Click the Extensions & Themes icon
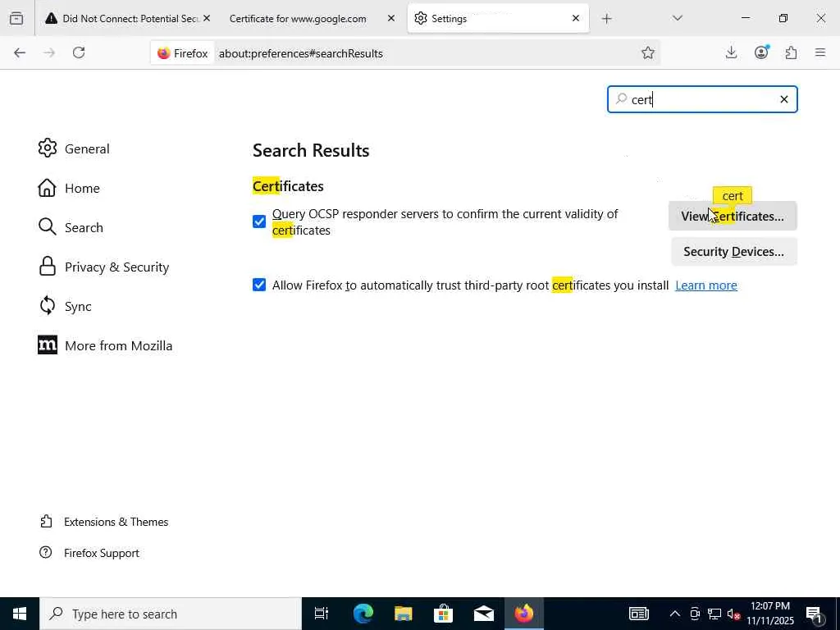The height and width of the screenshot is (630, 840). [46, 521]
